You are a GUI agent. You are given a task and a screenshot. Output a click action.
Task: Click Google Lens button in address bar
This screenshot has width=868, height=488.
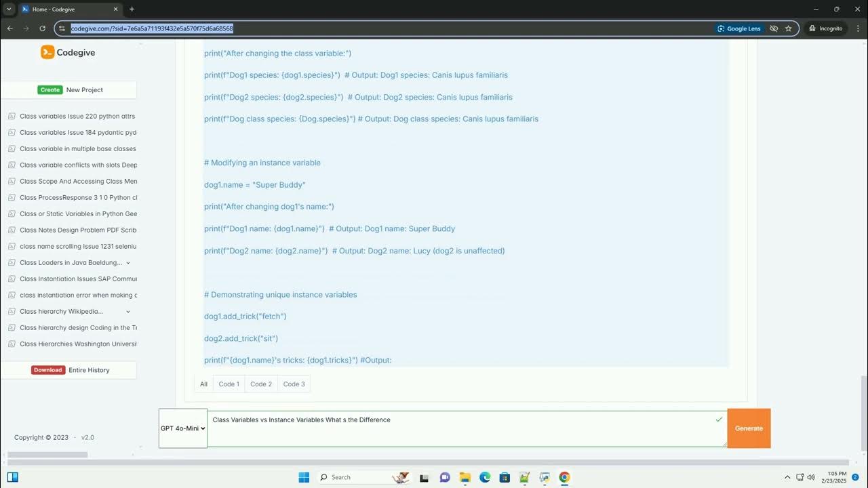(x=738, y=28)
